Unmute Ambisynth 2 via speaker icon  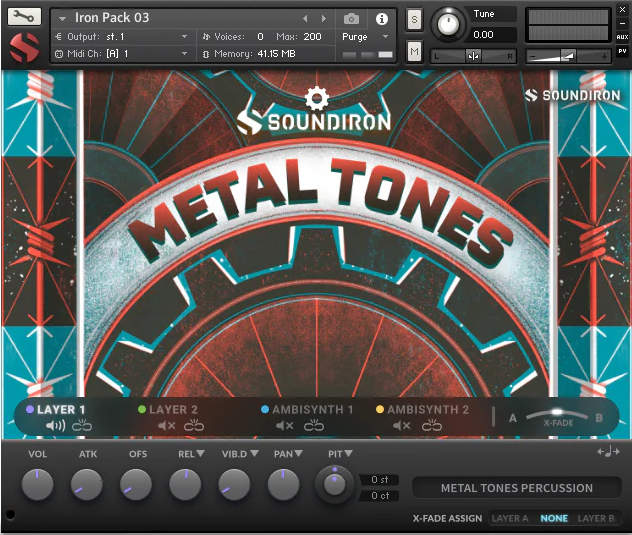click(402, 425)
